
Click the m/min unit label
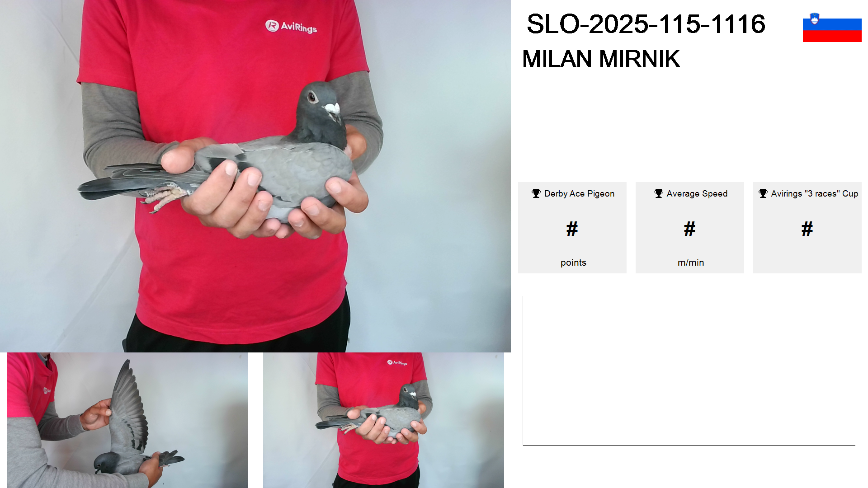[690, 263]
